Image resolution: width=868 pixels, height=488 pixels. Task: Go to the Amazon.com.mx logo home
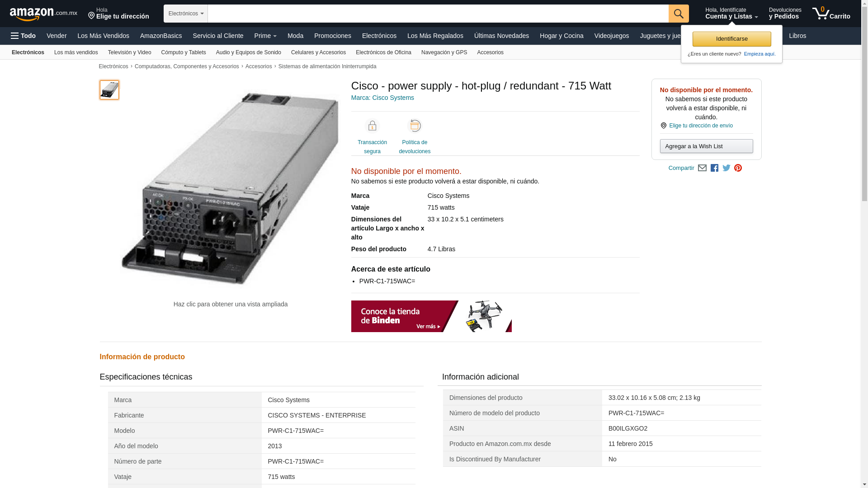(x=43, y=14)
